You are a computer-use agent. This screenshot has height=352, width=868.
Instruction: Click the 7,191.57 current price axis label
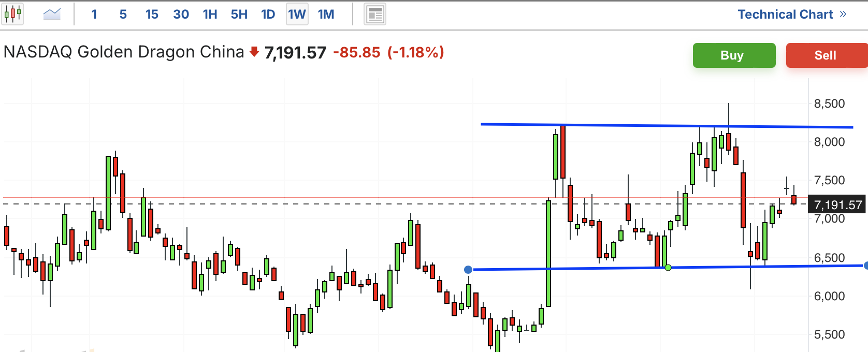pos(837,204)
